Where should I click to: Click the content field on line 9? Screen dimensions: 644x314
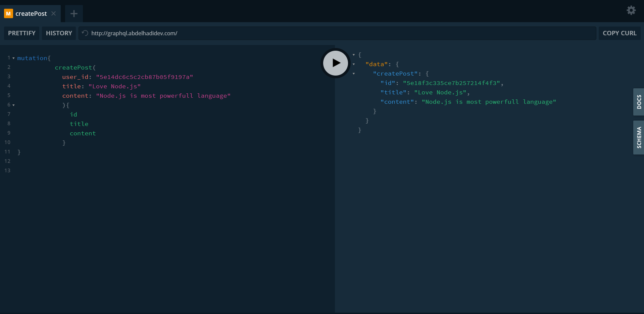click(83, 133)
